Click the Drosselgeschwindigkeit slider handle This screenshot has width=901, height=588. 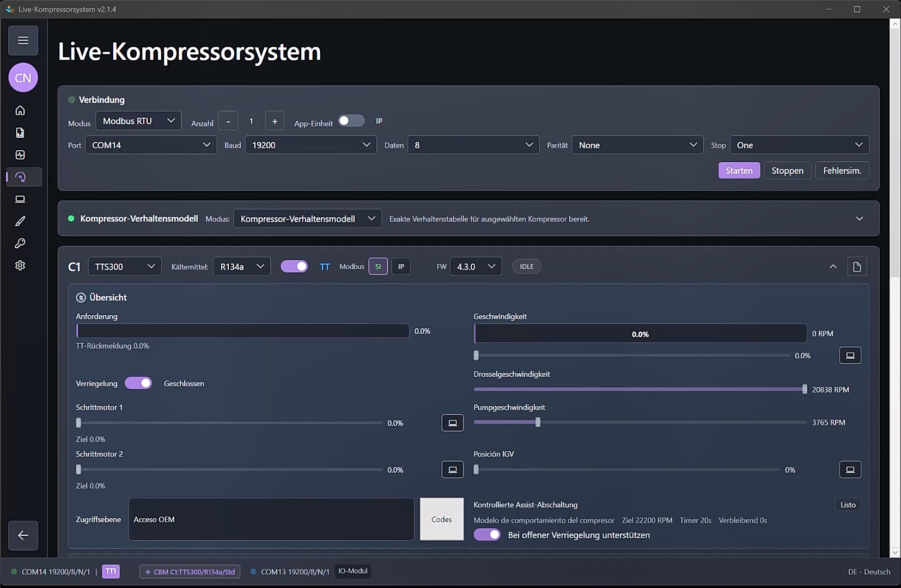pyautogui.click(x=805, y=389)
